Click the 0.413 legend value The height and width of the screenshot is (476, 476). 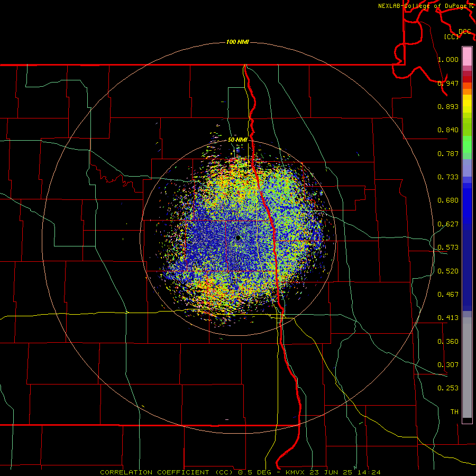point(448,318)
